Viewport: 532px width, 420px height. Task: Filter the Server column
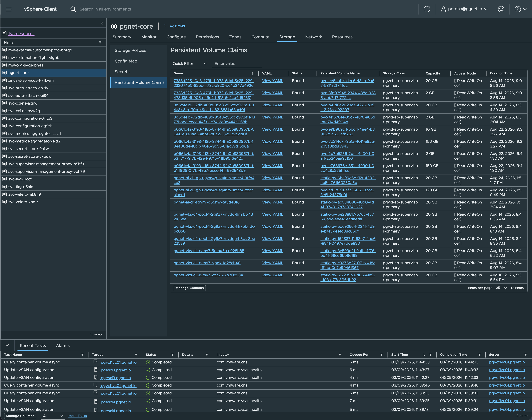526,355
